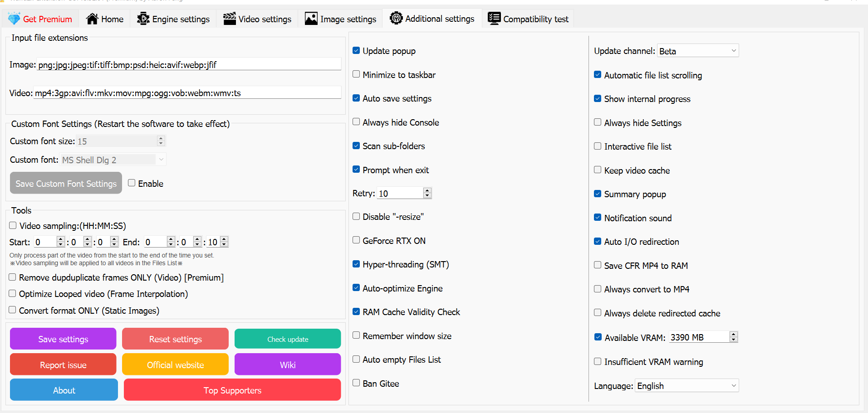Image resolution: width=868 pixels, height=413 pixels.
Task: Click the Home house icon
Action: [x=92, y=19]
